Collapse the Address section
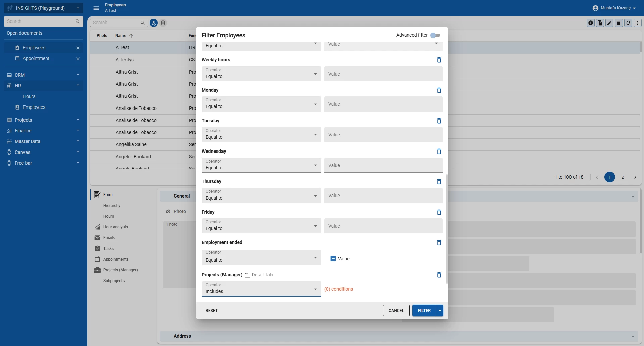The image size is (644, 346). pos(633,336)
